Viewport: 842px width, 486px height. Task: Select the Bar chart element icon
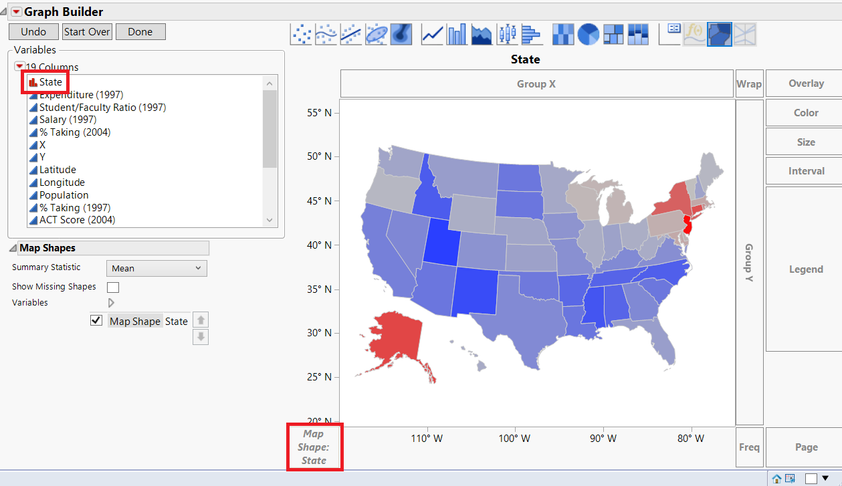[x=457, y=34]
